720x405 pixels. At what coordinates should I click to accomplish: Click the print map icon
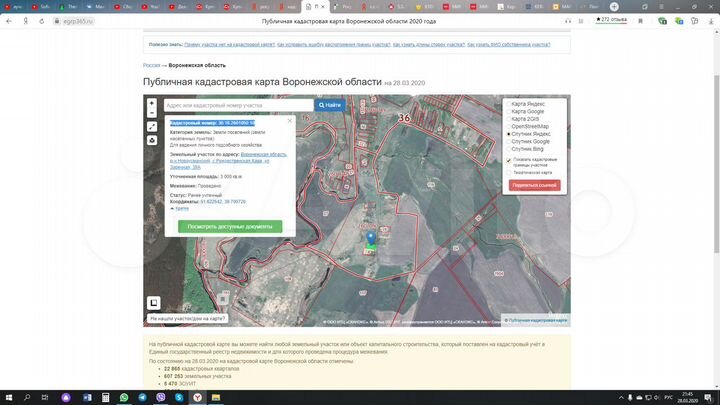[152, 140]
